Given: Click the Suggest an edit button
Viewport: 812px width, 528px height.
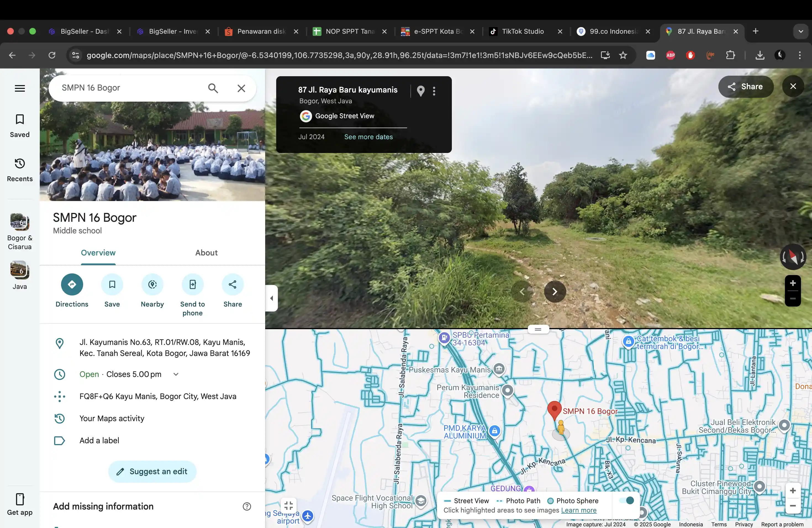Looking at the screenshot, I should coord(152,471).
